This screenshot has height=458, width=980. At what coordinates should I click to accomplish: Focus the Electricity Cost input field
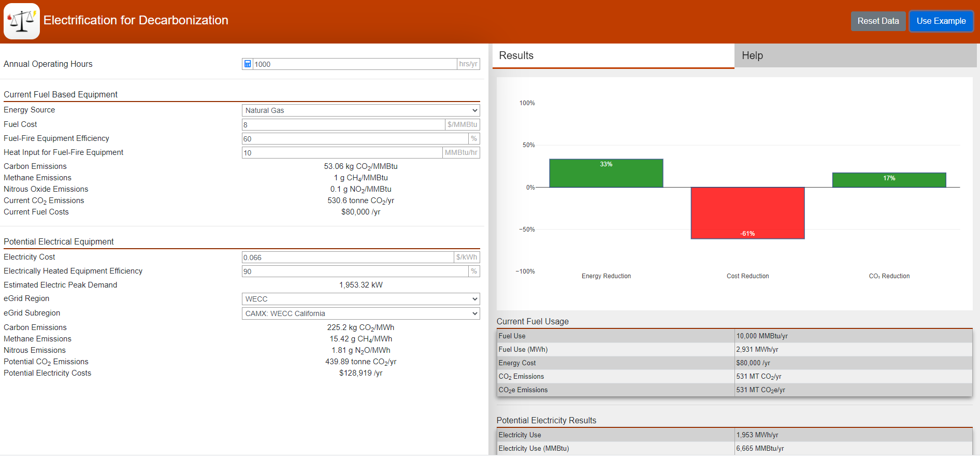click(348, 257)
